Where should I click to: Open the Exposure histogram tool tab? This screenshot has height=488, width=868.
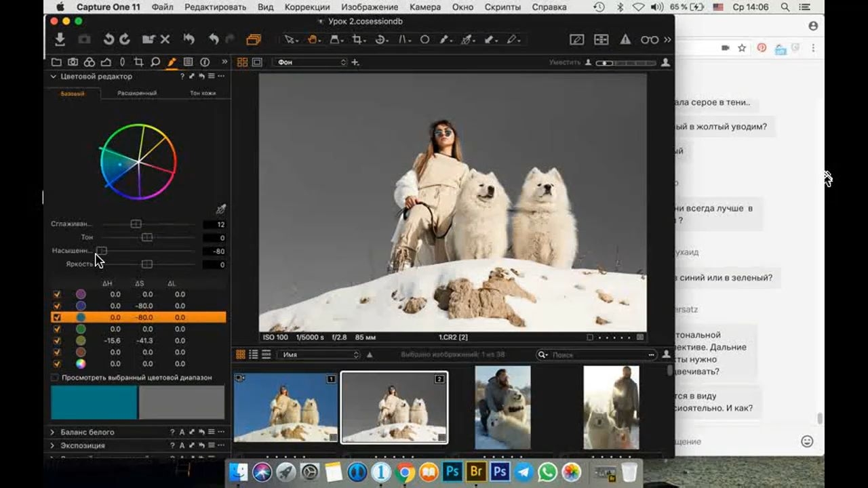click(x=106, y=62)
